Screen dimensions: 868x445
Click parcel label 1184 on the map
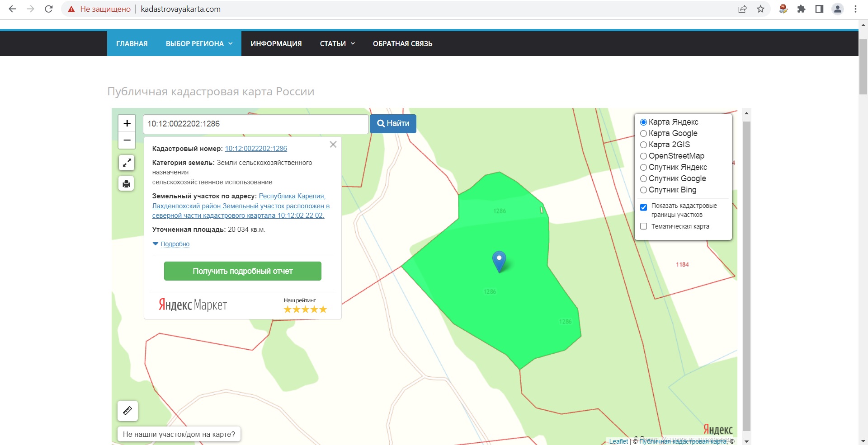pyautogui.click(x=682, y=264)
